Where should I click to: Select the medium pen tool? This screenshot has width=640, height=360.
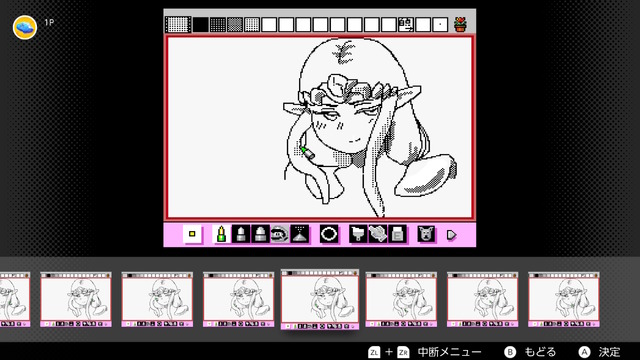click(240, 234)
